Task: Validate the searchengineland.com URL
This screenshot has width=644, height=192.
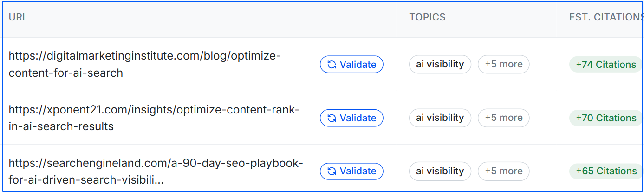Action: [351, 171]
